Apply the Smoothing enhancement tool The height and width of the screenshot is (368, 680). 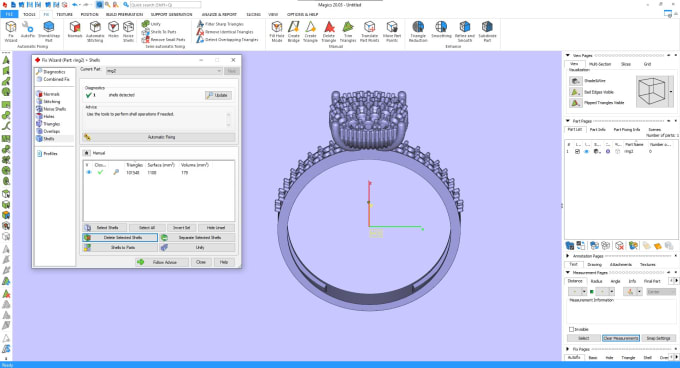(x=441, y=31)
